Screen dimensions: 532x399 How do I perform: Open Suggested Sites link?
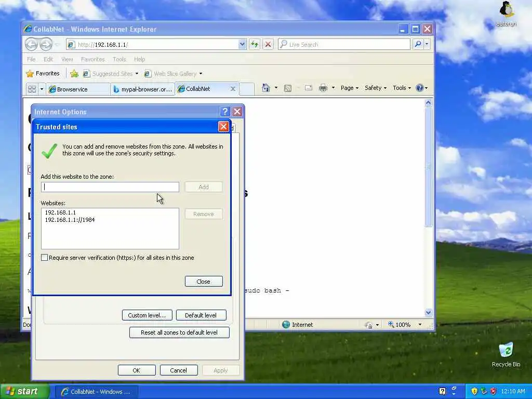(111, 73)
